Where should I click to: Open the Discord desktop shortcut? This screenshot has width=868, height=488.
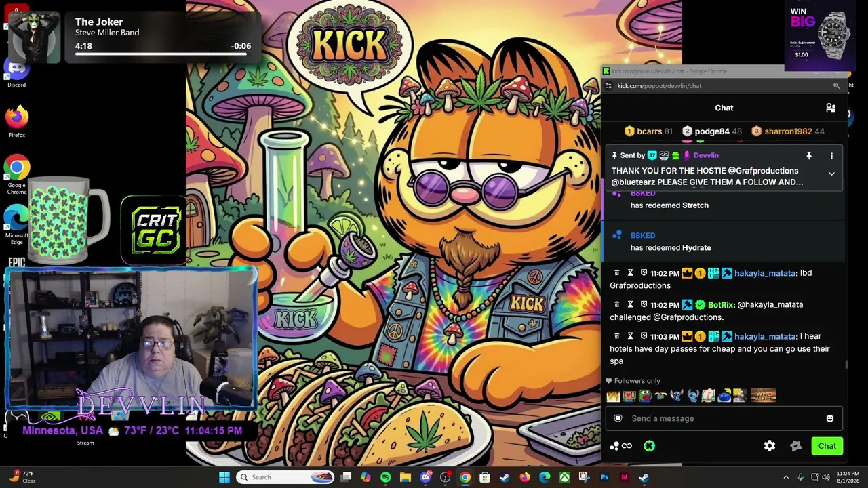(17, 72)
